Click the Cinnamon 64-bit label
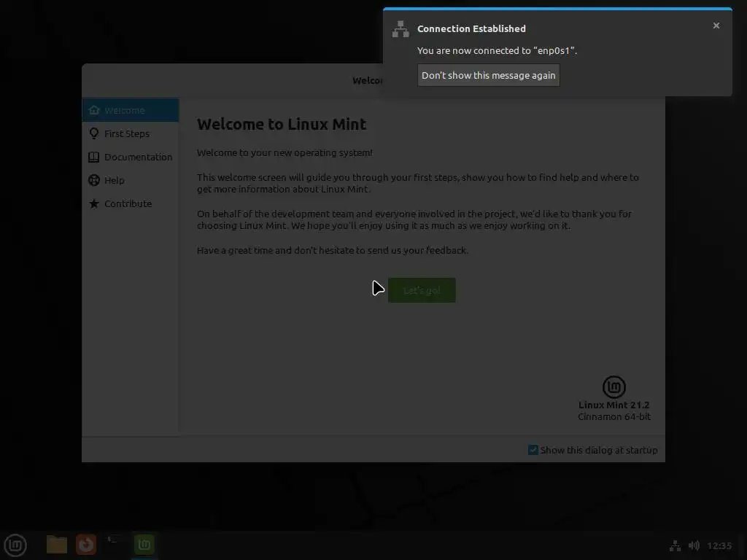Viewport: 747px width, 560px height. point(614,416)
